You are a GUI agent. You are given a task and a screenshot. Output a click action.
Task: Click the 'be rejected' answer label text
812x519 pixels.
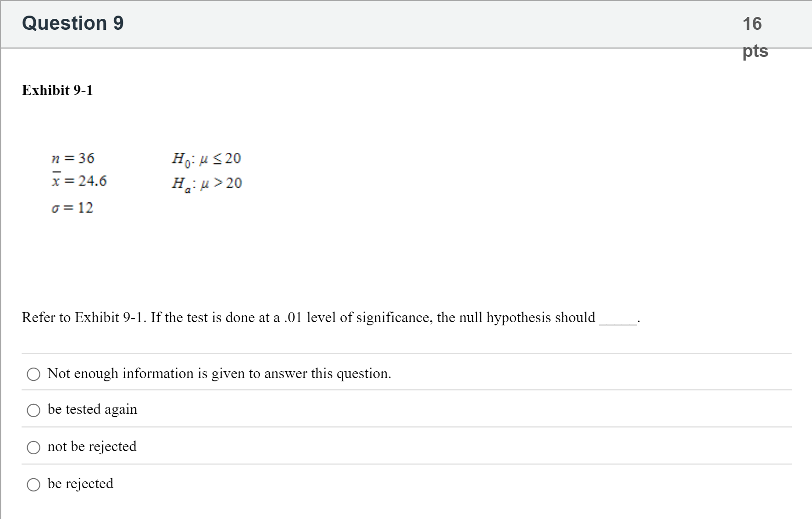click(80, 484)
